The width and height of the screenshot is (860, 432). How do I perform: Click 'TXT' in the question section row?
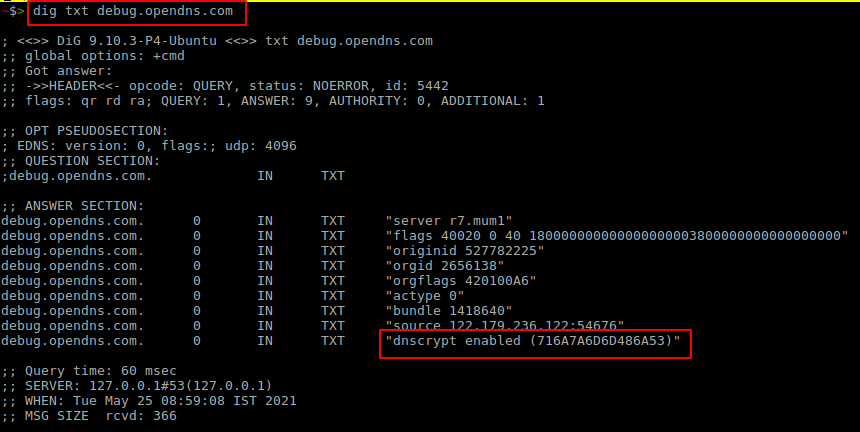pos(333,176)
